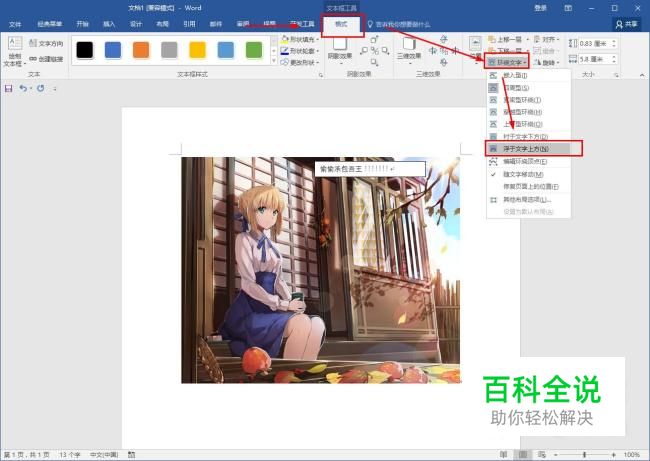Click the shape width field showing 5.8 厘米
Image resolution: width=650 pixels, height=461 pixels.
coord(594,59)
